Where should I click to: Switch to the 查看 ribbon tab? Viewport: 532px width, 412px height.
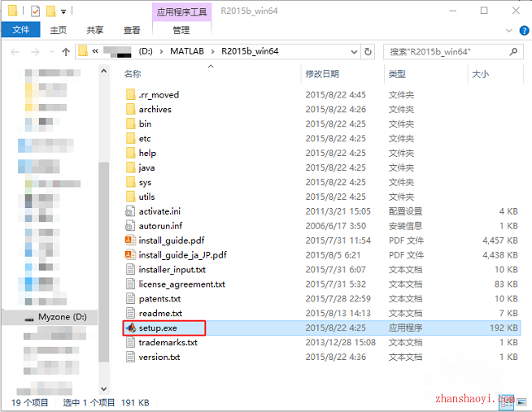tap(132, 30)
